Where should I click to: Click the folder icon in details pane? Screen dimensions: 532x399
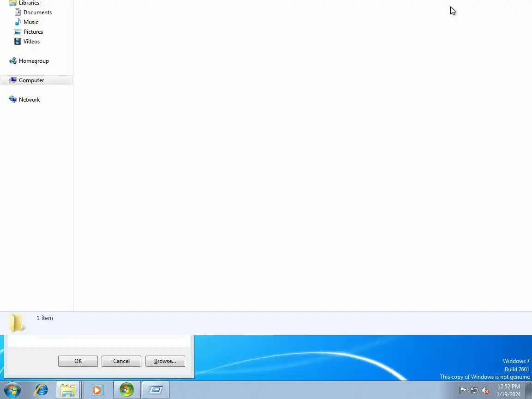17,323
